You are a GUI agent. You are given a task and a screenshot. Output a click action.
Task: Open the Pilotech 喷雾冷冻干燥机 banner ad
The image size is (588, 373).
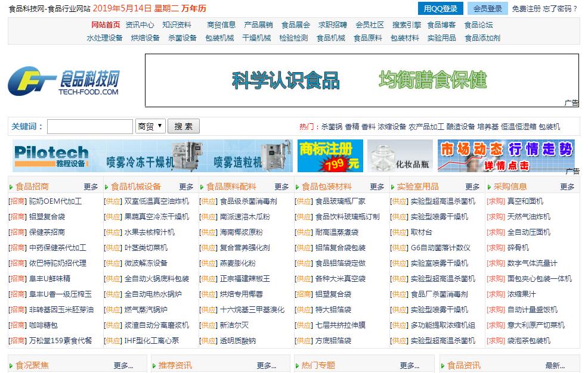[153, 156]
